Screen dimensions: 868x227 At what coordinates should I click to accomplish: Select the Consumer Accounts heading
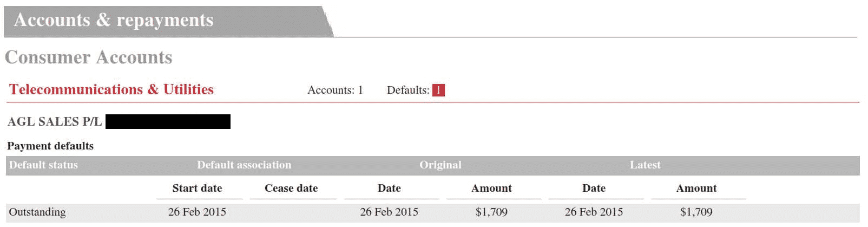[89, 57]
